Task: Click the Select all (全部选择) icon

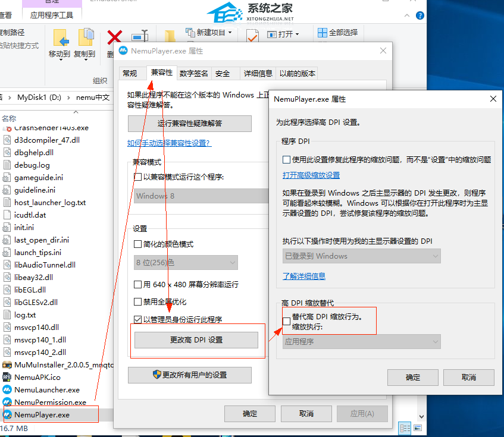Action: (322, 33)
